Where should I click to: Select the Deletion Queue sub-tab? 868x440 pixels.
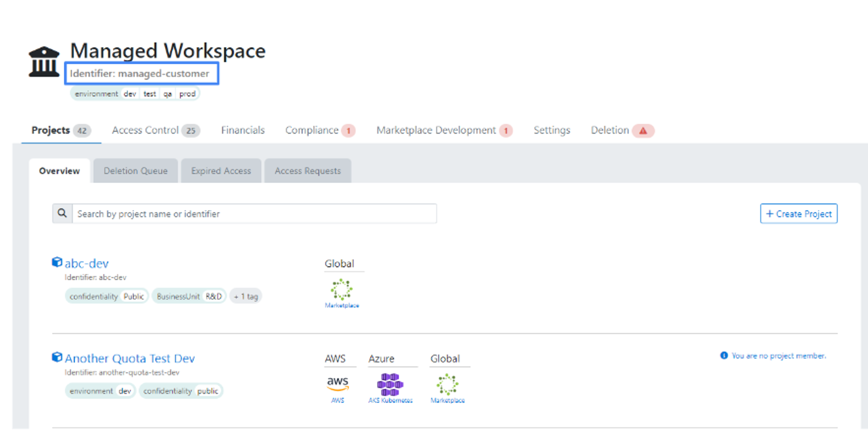[x=135, y=171]
